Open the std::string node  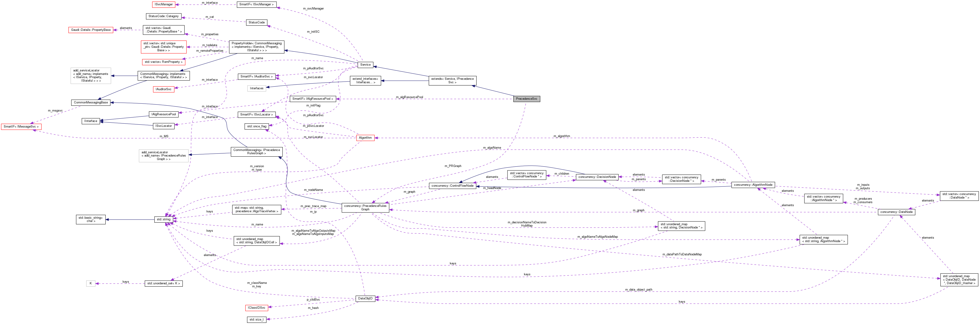click(x=164, y=219)
